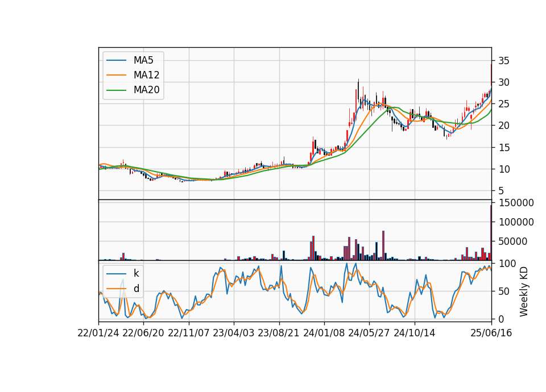Image resolution: width=546 pixels, height=392 pixels.
Task: Click the green MA20 legend line sample
Action: (116, 90)
